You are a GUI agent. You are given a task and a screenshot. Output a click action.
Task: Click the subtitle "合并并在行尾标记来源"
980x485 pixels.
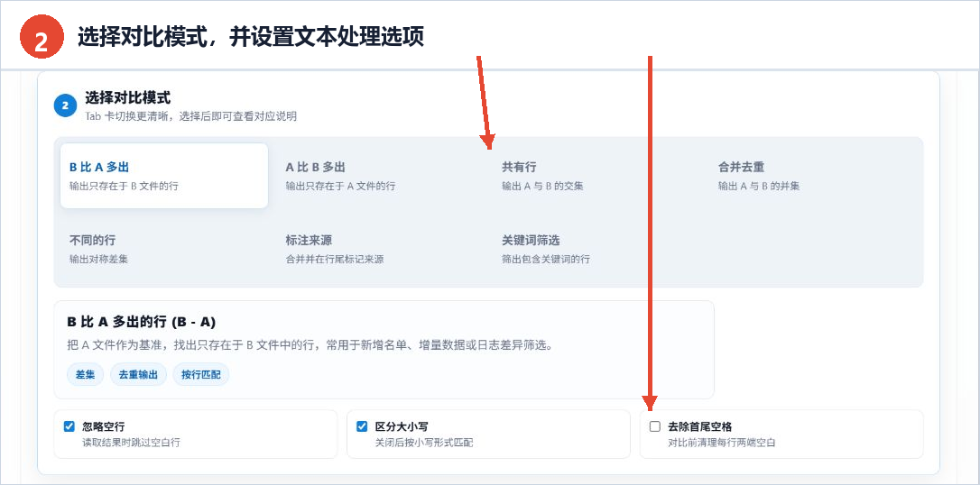click(335, 259)
